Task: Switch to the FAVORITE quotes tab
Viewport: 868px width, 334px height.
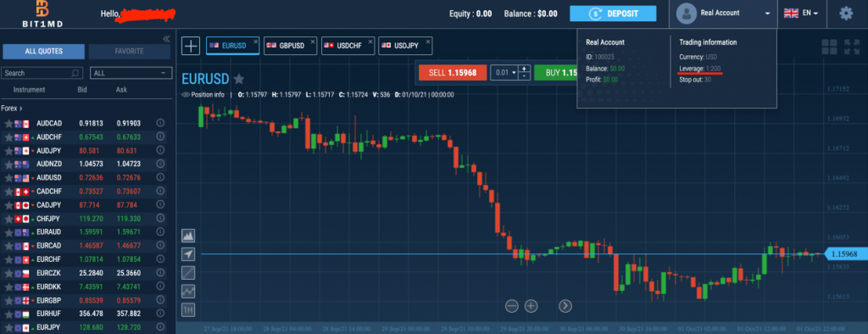Action: 130,52
